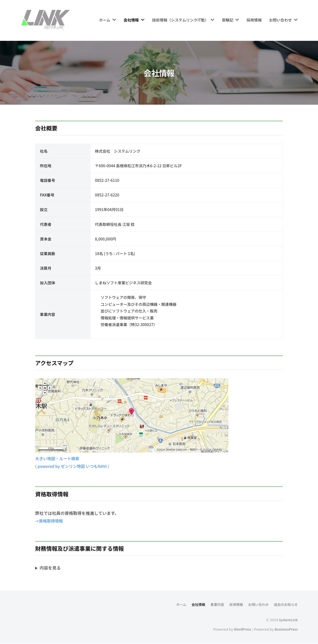This screenshot has height=644, width=318.
Task: Click the footer ホーム link
Action: pos(181,604)
